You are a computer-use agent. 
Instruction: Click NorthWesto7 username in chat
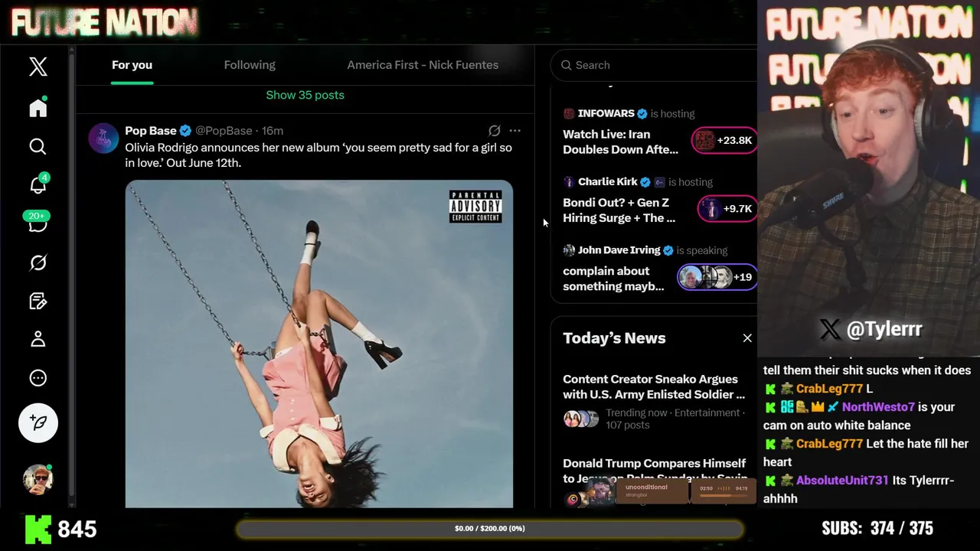click(878, 407)
